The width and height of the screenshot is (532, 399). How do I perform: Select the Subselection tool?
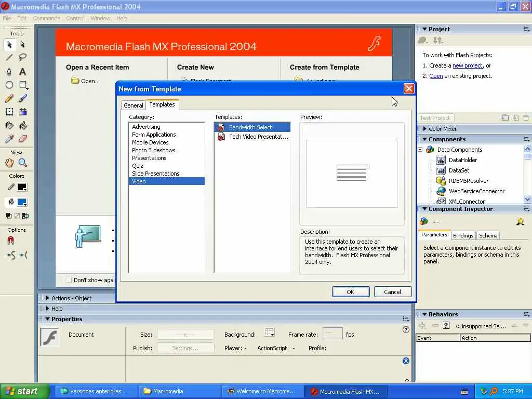[22, 44]
